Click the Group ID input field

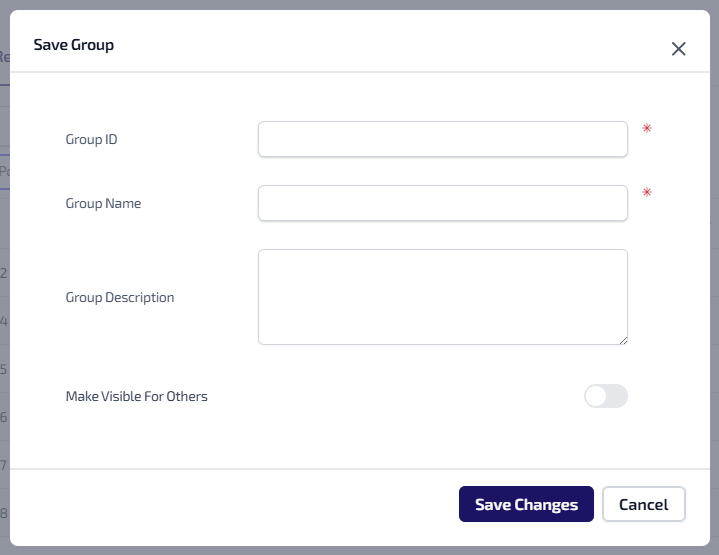point(442,140)
